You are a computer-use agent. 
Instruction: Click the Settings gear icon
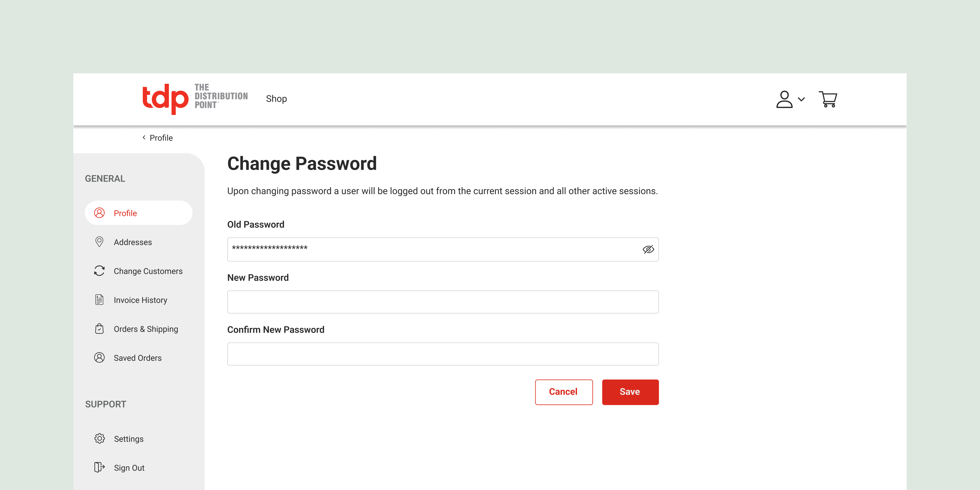click(100, 439)
